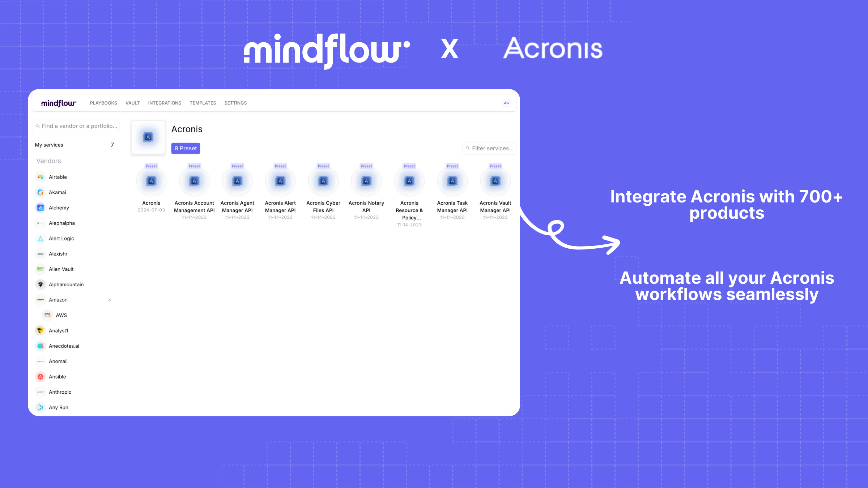Click the 9 Preset badge button
The image size is (868, 488).
186,148
